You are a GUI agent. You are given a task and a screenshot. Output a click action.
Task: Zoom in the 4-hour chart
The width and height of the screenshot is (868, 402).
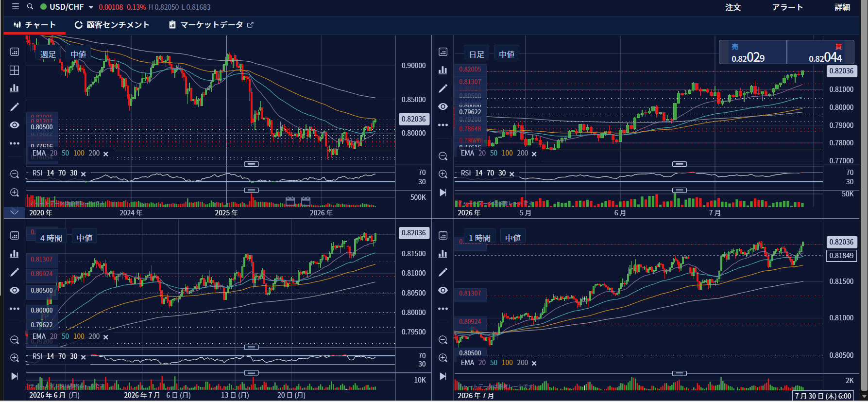15,358
